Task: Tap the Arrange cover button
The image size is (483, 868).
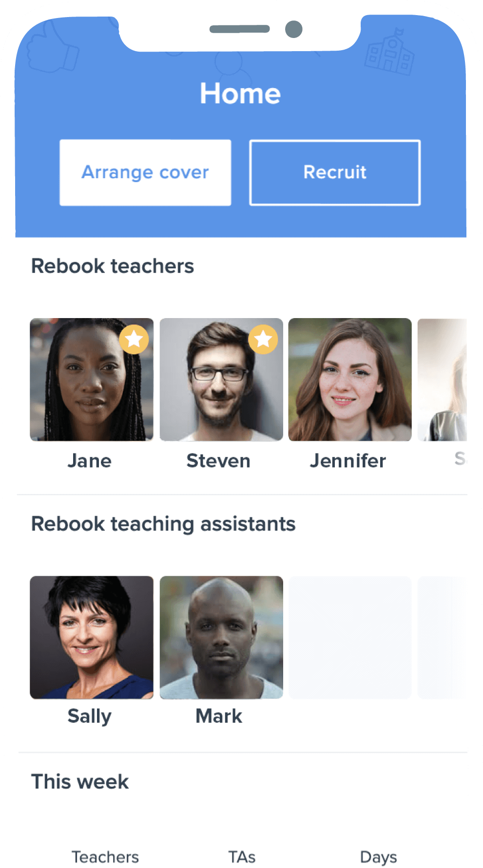Action: (x=145, y=172)
